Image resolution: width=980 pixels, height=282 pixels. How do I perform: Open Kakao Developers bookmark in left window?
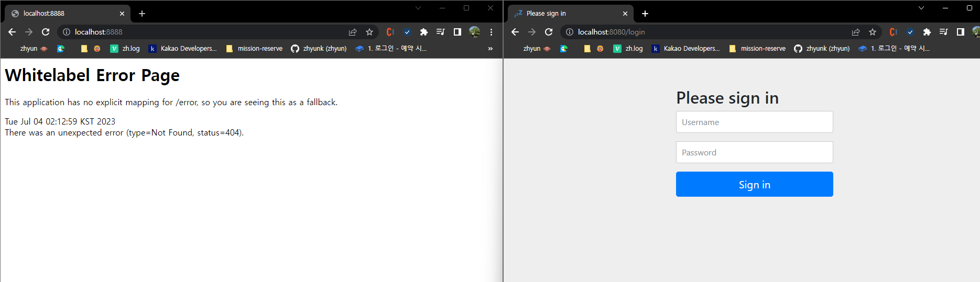(183, 49)
